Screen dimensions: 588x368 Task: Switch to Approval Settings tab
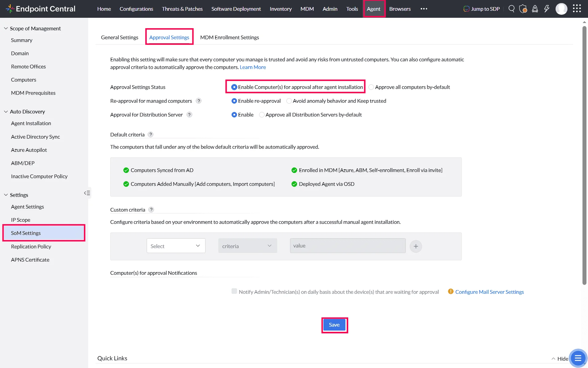169,37
